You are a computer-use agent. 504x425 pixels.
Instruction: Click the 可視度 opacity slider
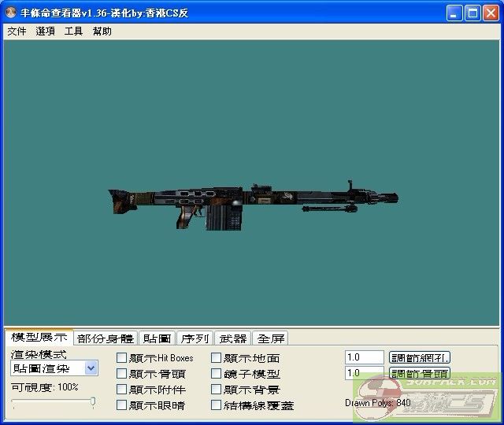click(x=54, y=402)
